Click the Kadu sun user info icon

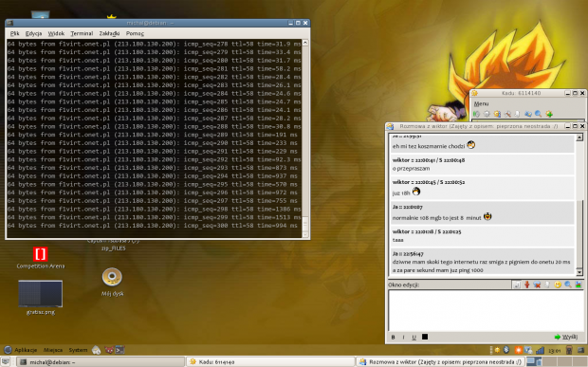click(497, 114)
